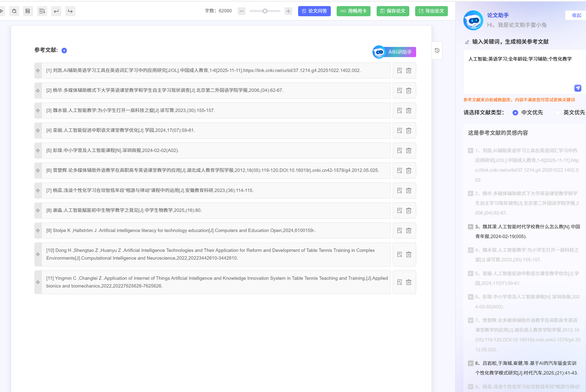Insert suggestion 3 魏其濛 reference arrow
586x392 pixels.
click(x=470, y=227)
